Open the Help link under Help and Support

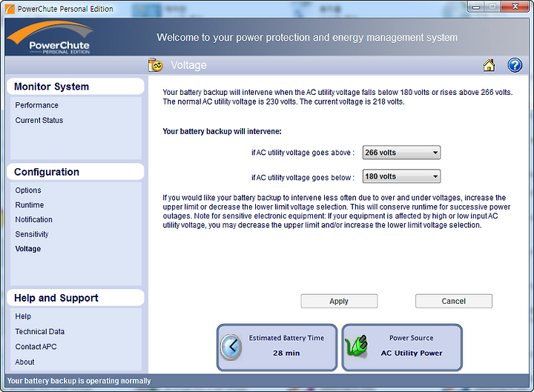coord(23,316)
